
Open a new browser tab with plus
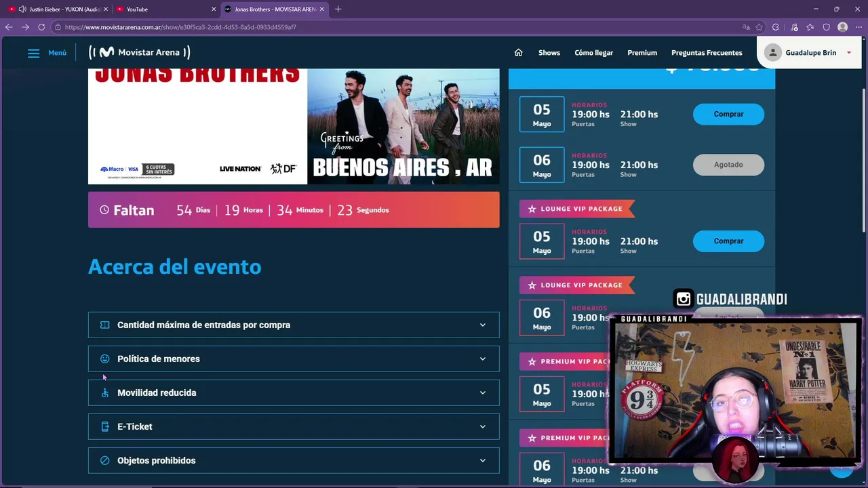coord(338,9)
